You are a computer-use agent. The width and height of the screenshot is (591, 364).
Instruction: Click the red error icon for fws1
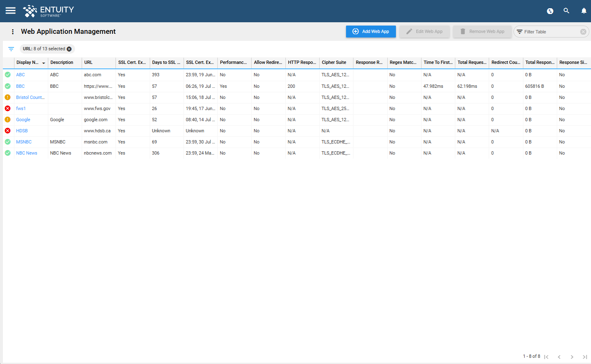[x=7, y=108]
